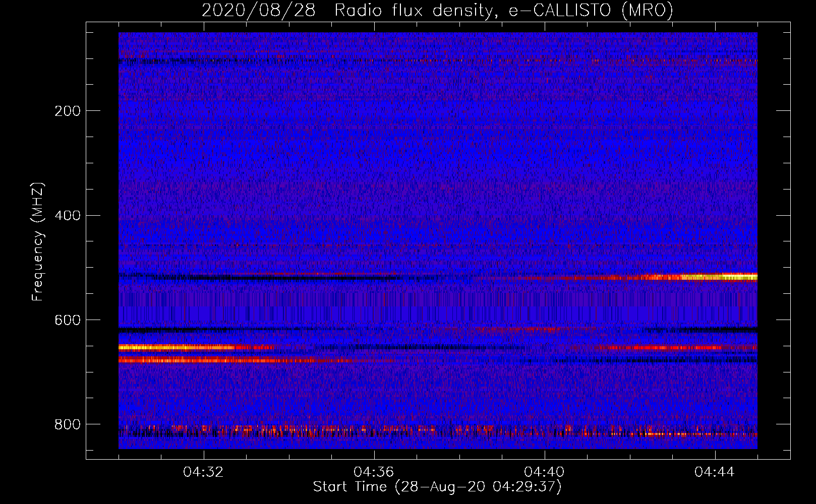Click the 600 frequency tick label
The height and width of the screenshot is (504, 816).
68,321
